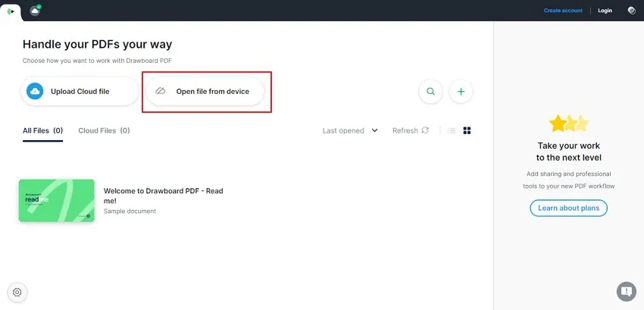Click the Drawboard home logo tab
This screenshot has width=644, height=310.
click(11, 11)
